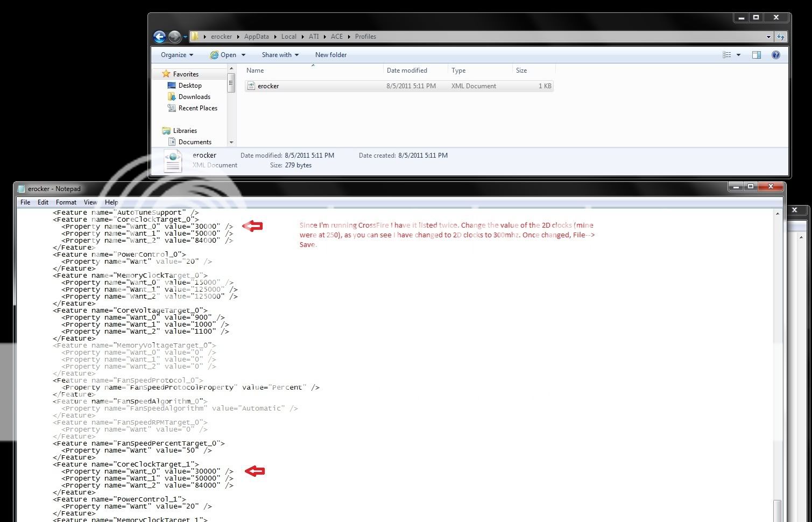Click the Want_0 value="15000" line
812x522 pixels.
point(147,283)
